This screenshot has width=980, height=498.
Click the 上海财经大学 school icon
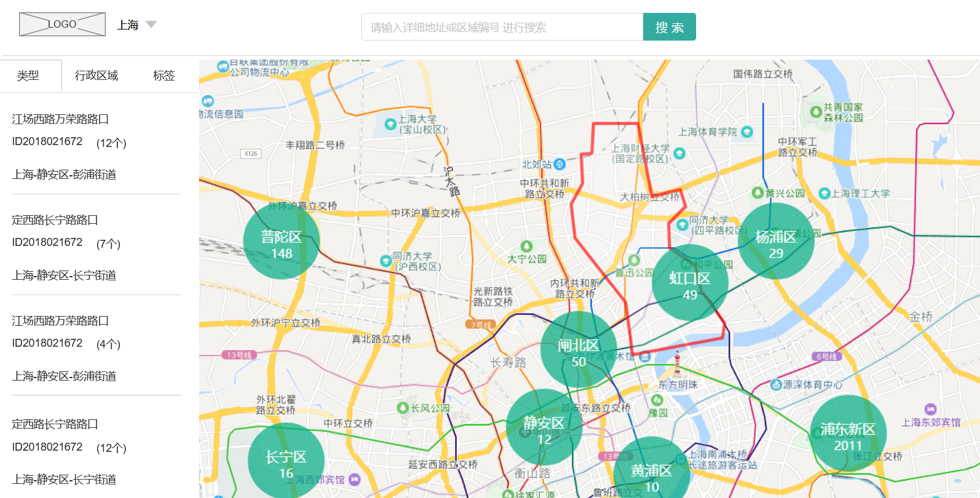coord(680,153)
